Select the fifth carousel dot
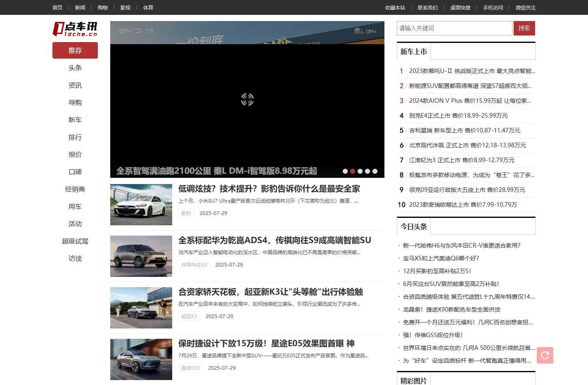Viewport: 588px width, 385px height. click(x=375, y=171)
